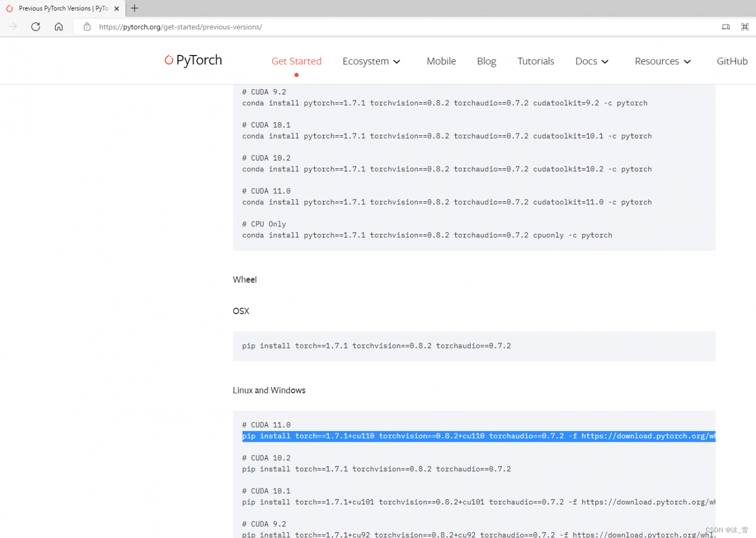
Task: Open the GitHub link in the navigation
Action: tap(732, 61)
